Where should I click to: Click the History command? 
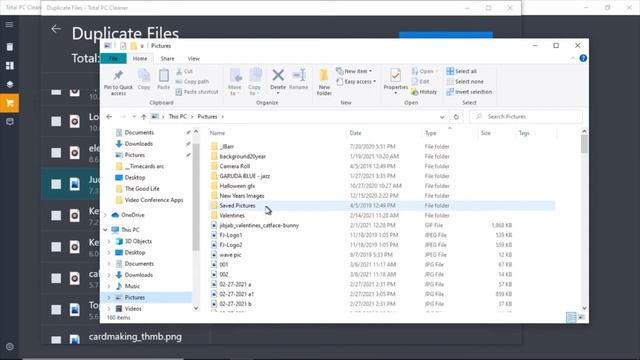[x=424, y=92]
